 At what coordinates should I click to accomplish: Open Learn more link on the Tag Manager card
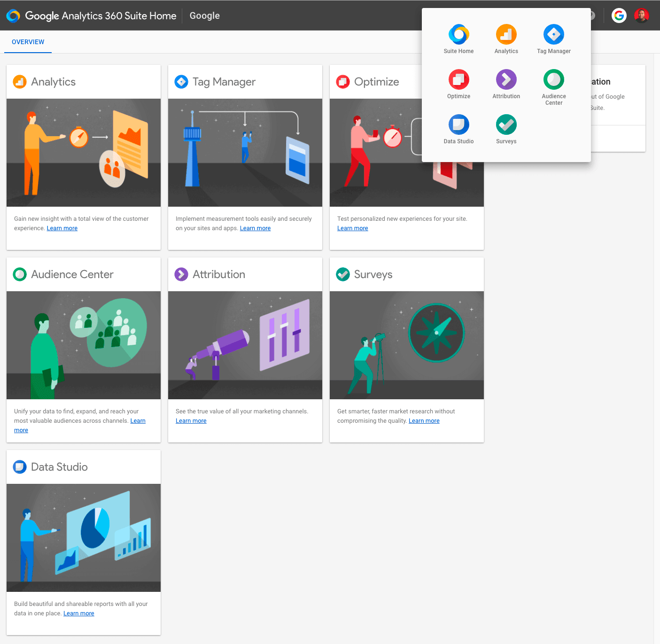pos(256,228)
